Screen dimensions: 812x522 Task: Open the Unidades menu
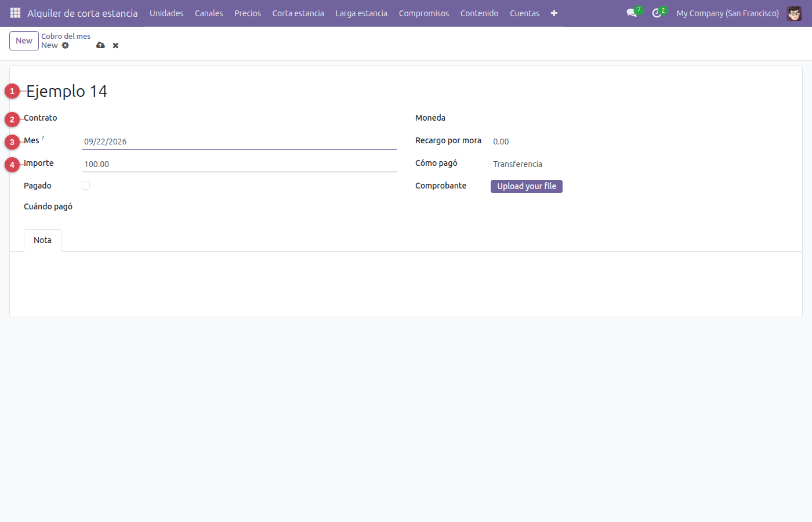tap(166, 13)
